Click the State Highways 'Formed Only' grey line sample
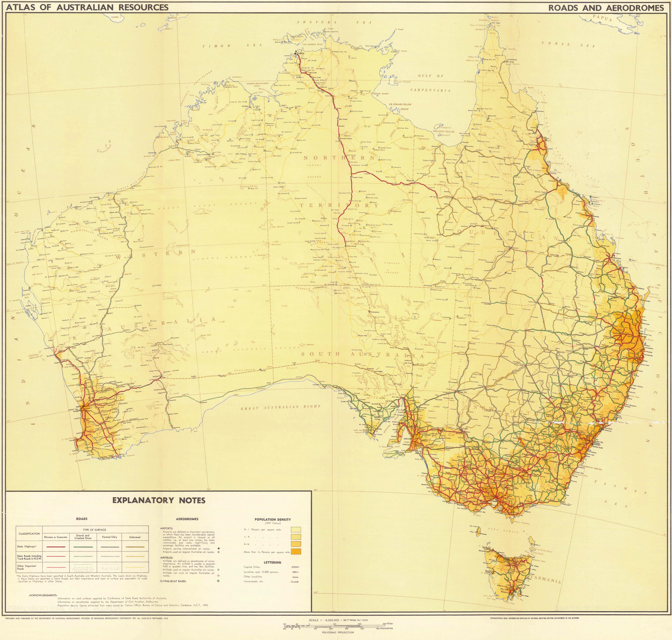 pos(110,547)
